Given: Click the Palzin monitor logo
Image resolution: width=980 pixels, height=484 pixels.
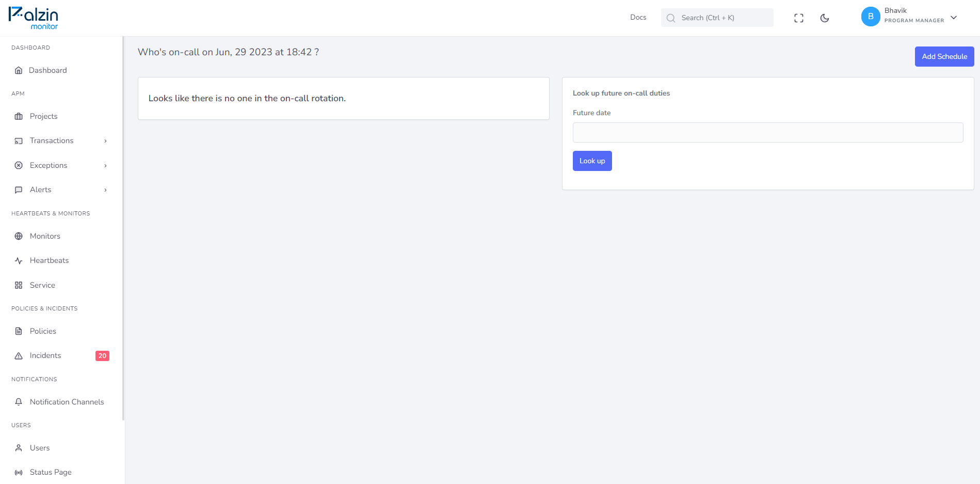Looking at the screenshot, I should [x=34, y=18].
